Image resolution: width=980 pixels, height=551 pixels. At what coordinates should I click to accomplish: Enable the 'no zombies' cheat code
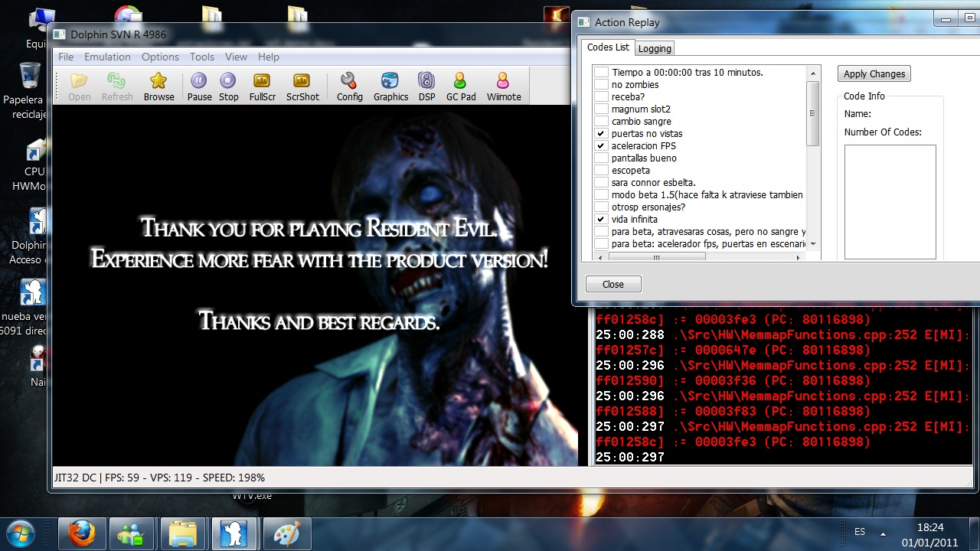click(x=602, y=85)
